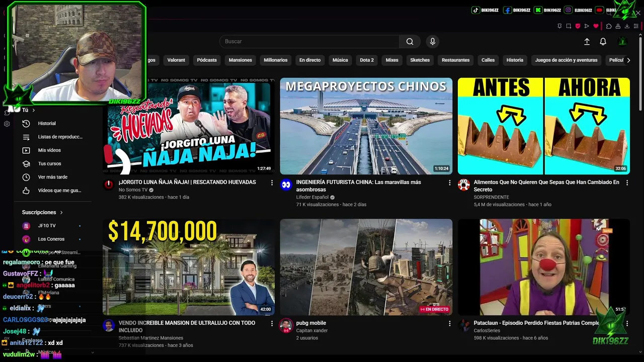Select the Dota 2 category chip
The height and width of the screenshot is (362, 644).
click(367, 60)
